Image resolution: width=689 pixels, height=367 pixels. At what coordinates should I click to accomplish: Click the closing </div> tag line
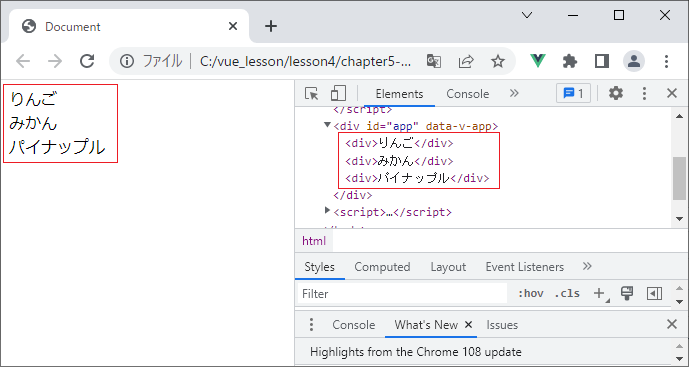353,195
